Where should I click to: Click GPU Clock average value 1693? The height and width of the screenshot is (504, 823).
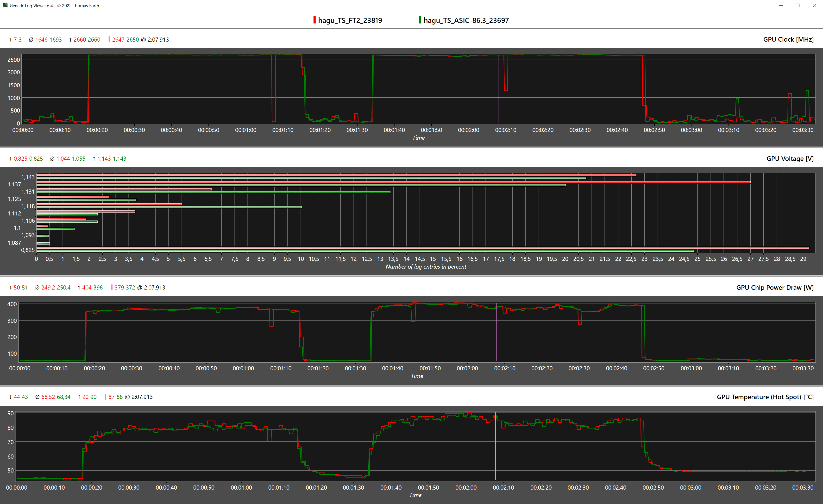pos(56,39)
